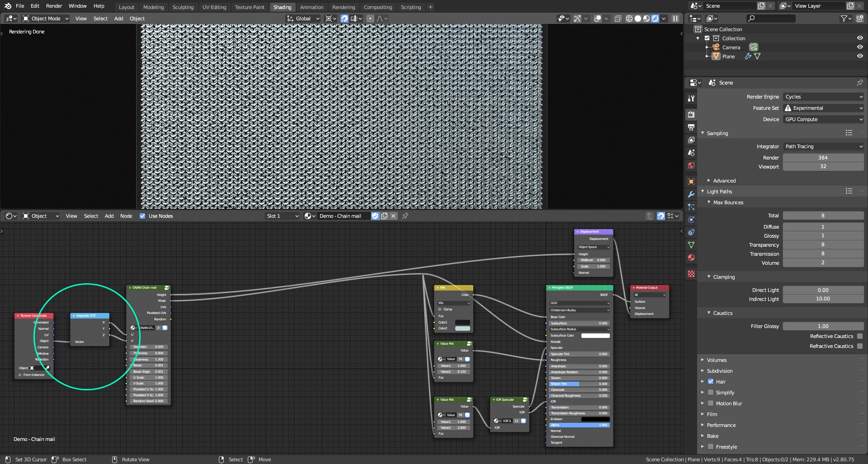Open the Texture properties tab
Screen dimensions: 868x464
pyautogui.click(x=691, y=274)
